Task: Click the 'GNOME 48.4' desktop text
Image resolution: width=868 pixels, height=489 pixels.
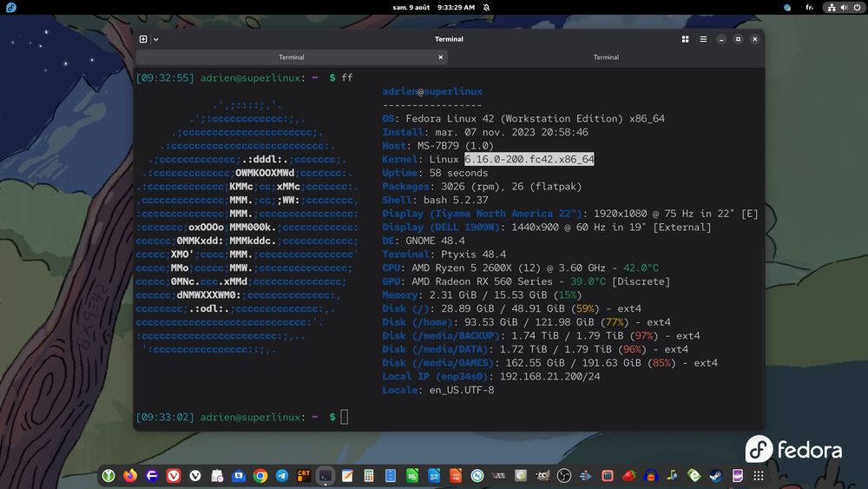Action: click(x=435, y=241)
